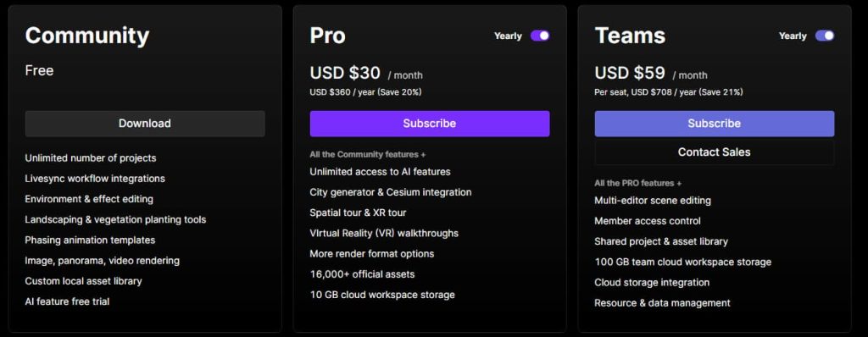
Task: Subscribe to the Teams plan
Action: 714,124
